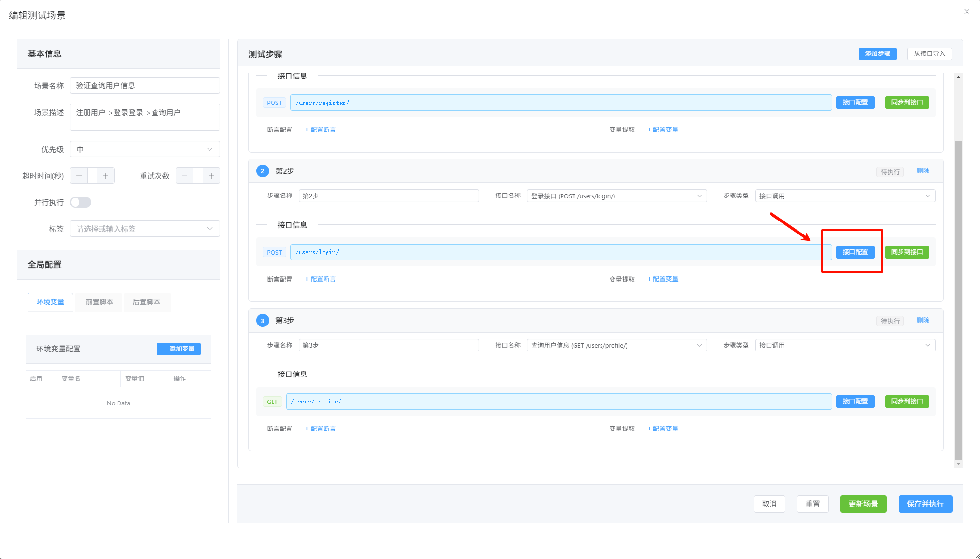
Task: Toggle the parallel execution switch
Action: 80,202
